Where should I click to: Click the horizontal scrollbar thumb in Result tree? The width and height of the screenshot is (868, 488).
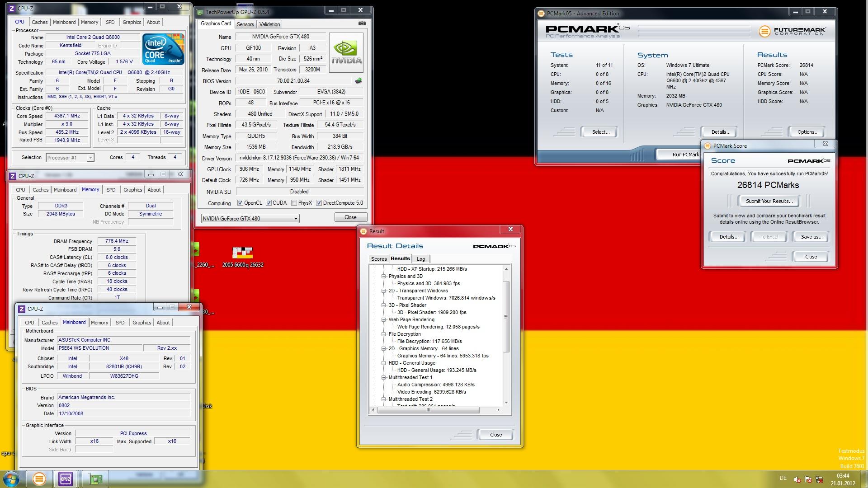(x=429, y=410)
